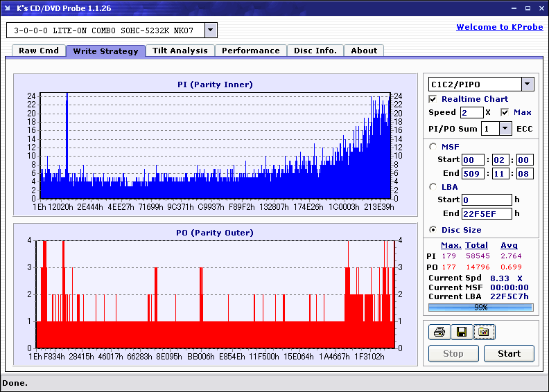Screen dimensions: 549x392
Task: Click the LBA End input field
Action: [x=485, y=213]
